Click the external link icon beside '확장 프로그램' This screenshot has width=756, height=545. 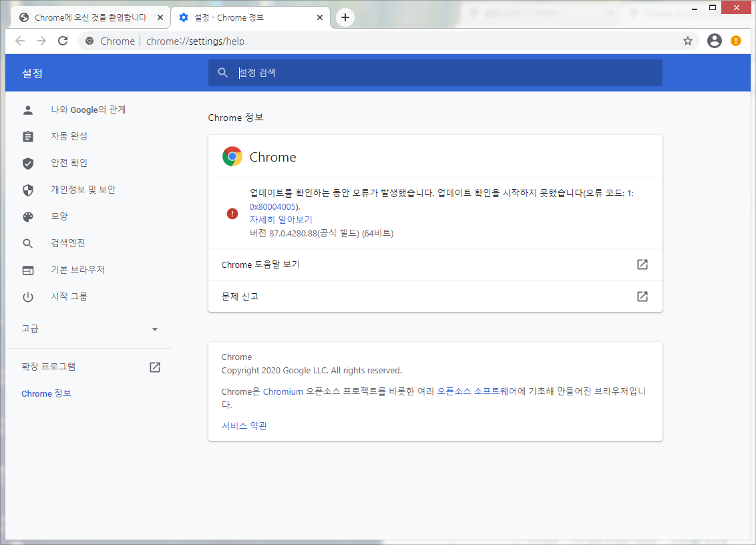point(155,367)
